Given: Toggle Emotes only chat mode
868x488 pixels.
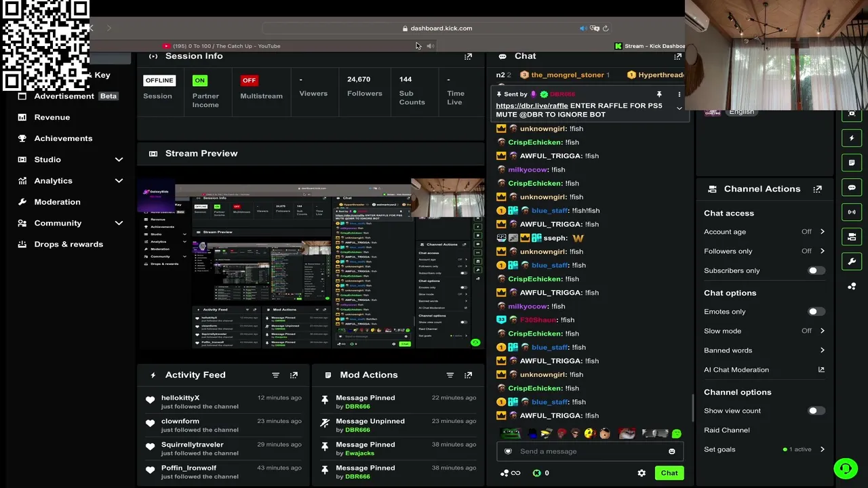Looking at the screenshot, I should (816, 312).
